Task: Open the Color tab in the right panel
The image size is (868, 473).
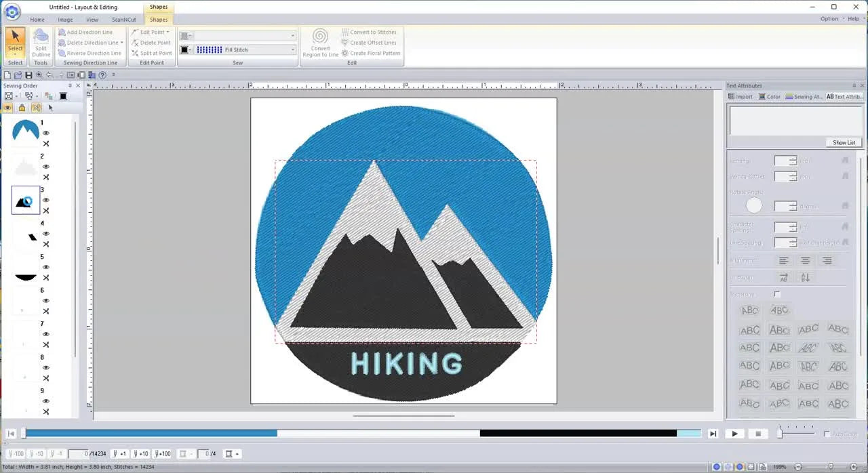Action: 770,96
